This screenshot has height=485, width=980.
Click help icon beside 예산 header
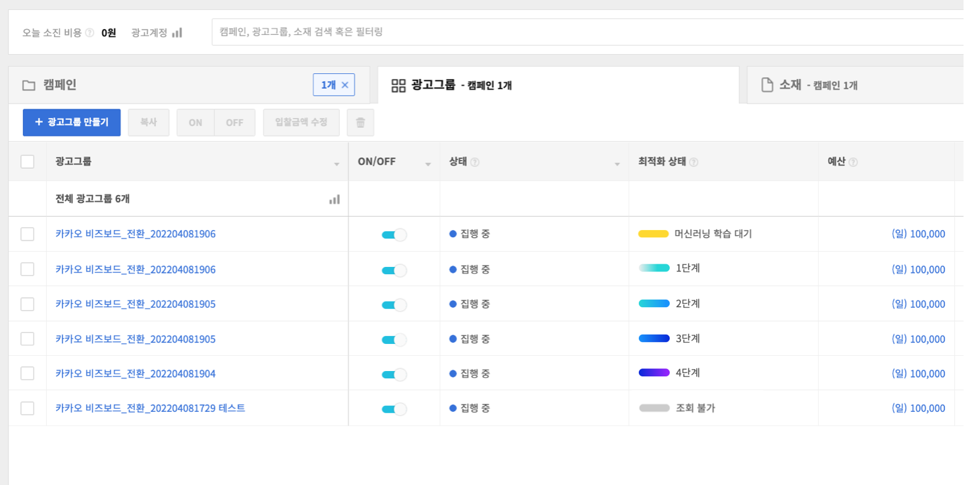[853, 162]
